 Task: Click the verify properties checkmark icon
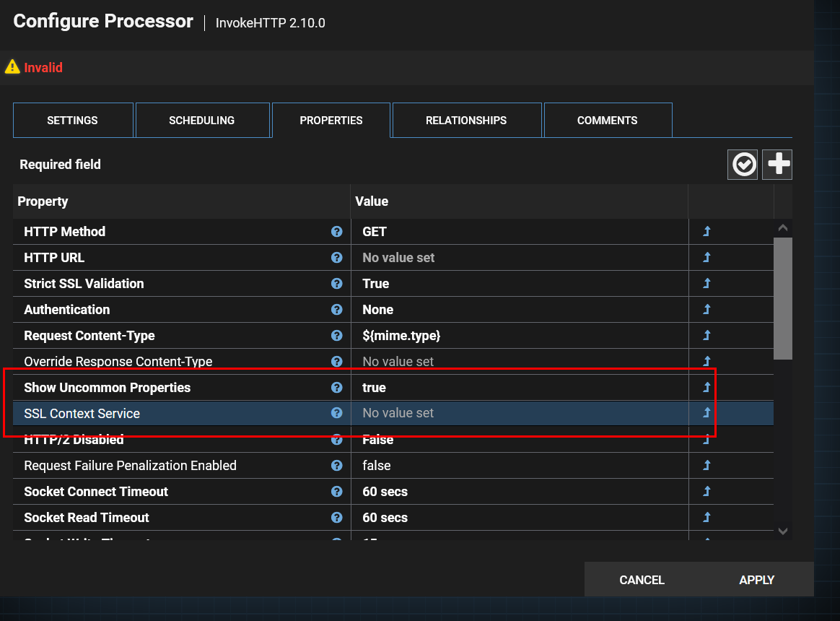pos(742,165)
